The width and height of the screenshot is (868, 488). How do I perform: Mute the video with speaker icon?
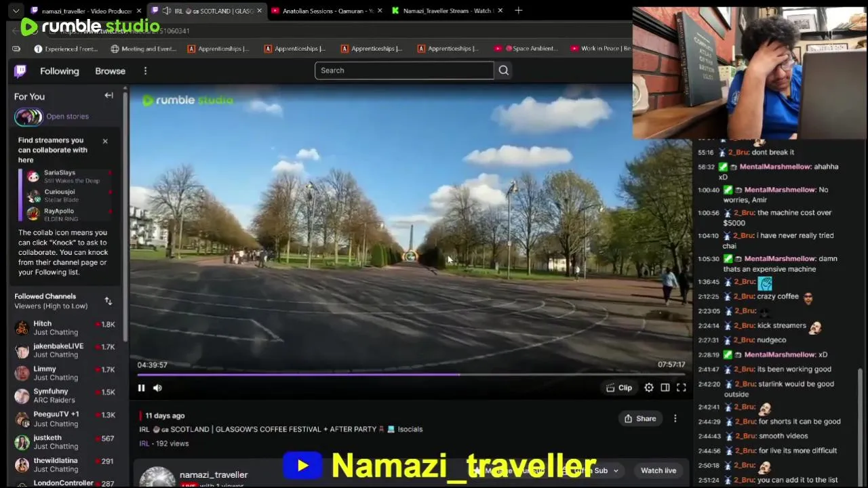coord(157,388)
